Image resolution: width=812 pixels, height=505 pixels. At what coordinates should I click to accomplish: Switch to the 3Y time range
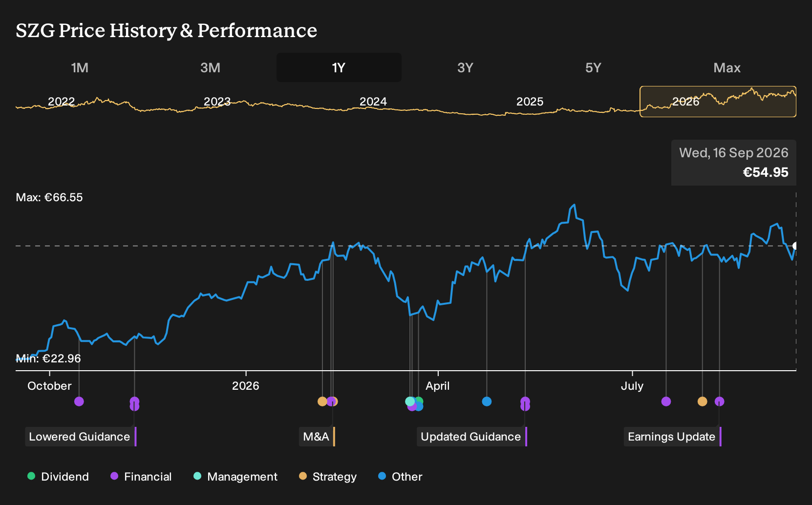[x=465, y=67]
